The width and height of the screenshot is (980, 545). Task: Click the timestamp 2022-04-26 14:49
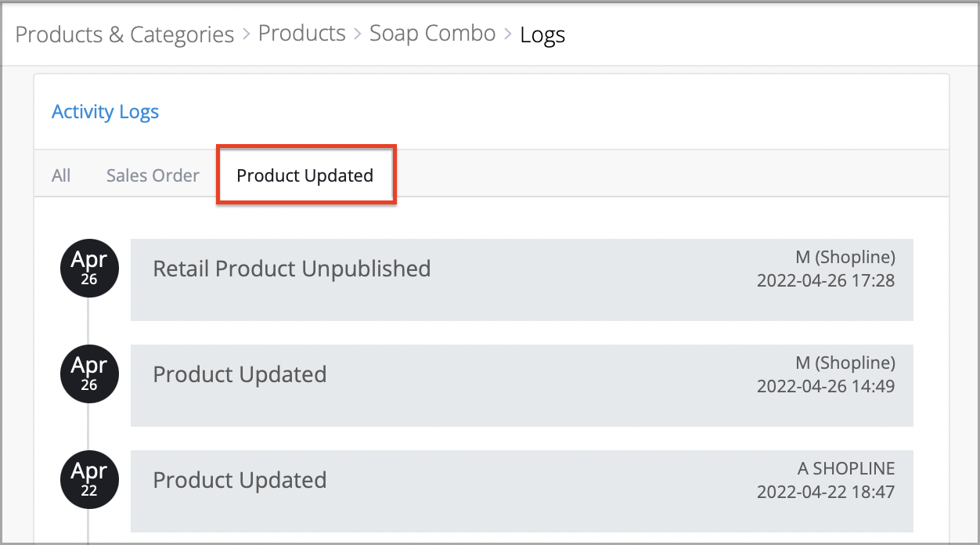point(826,386)
